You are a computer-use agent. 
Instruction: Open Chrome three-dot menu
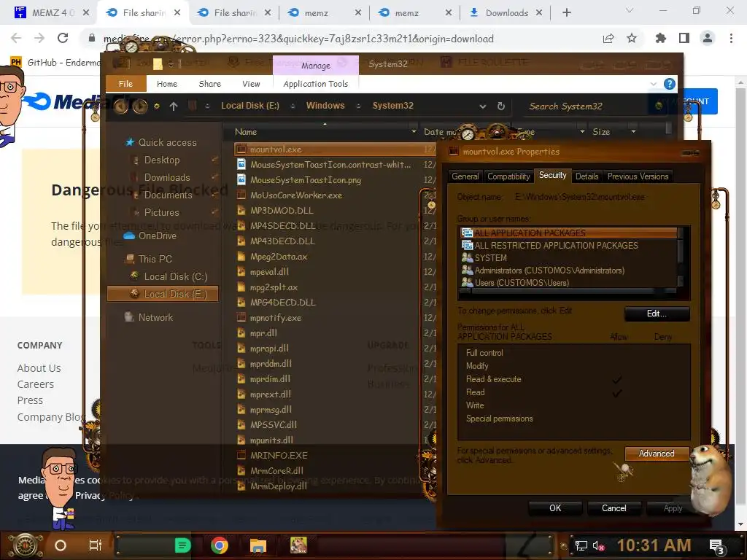tap(731, 38)
